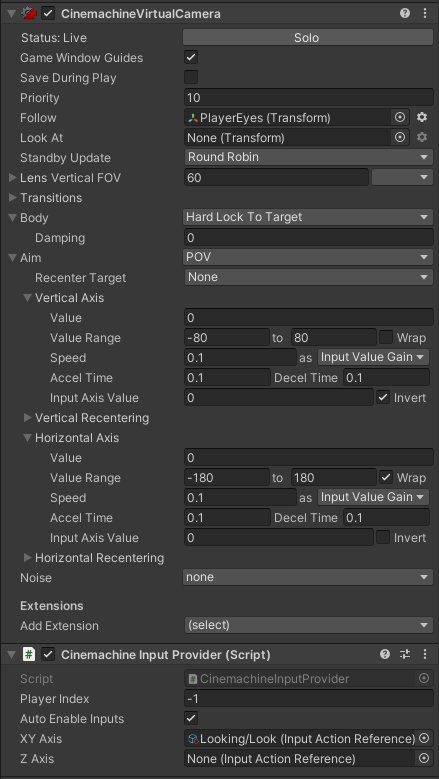
Task: Click the Solo button
Action: point(308,38)
